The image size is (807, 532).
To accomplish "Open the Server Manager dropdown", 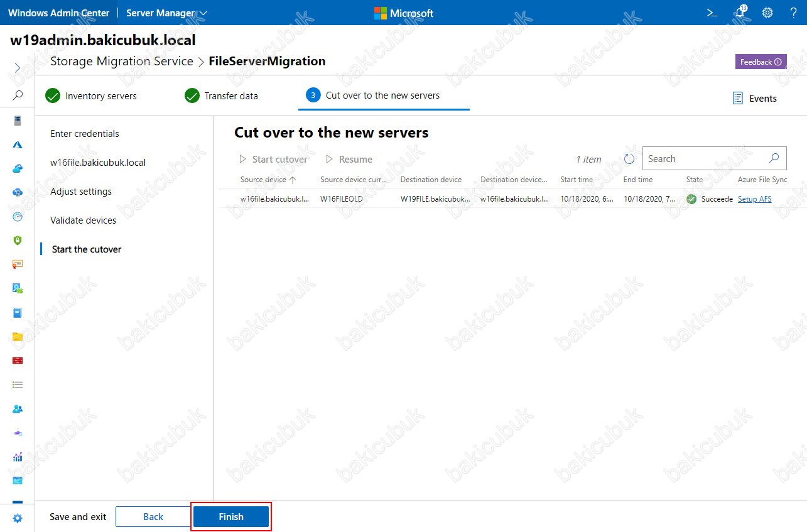I will [x=166, y=13].
